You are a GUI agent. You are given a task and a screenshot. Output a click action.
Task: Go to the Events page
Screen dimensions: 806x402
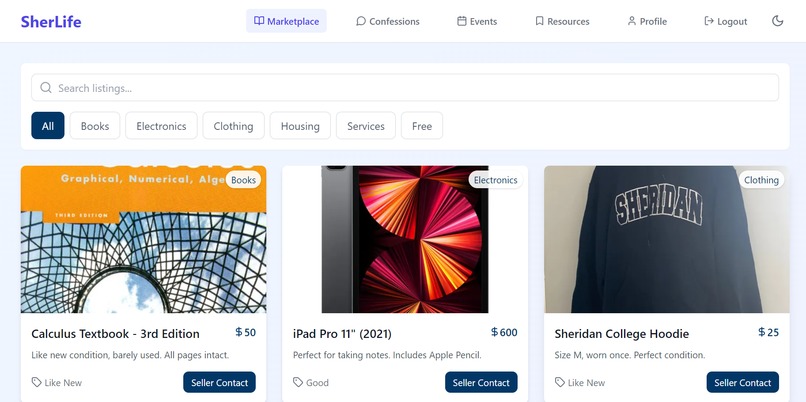[x=477, y=21]
